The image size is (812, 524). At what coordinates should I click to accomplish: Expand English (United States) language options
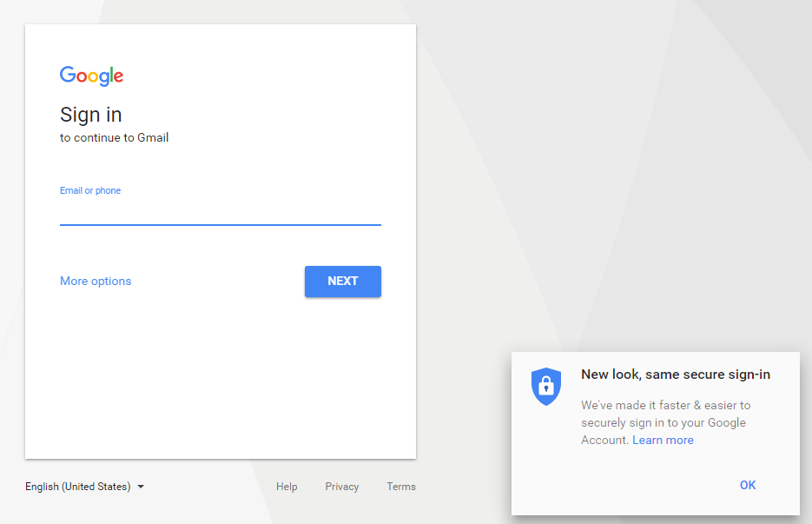[x=78, y=487]
